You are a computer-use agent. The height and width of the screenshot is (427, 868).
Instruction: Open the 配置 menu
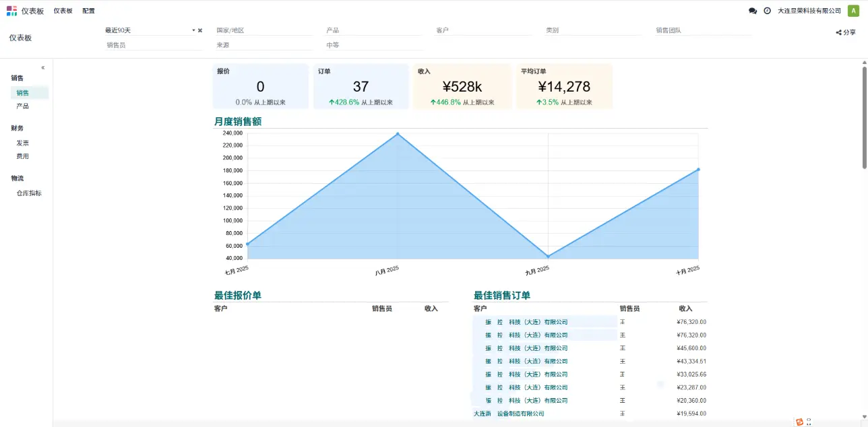(x=88, y=11)
